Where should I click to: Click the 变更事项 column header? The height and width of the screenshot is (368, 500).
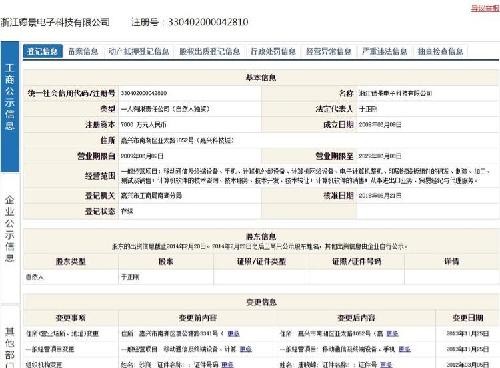[71, 318]
